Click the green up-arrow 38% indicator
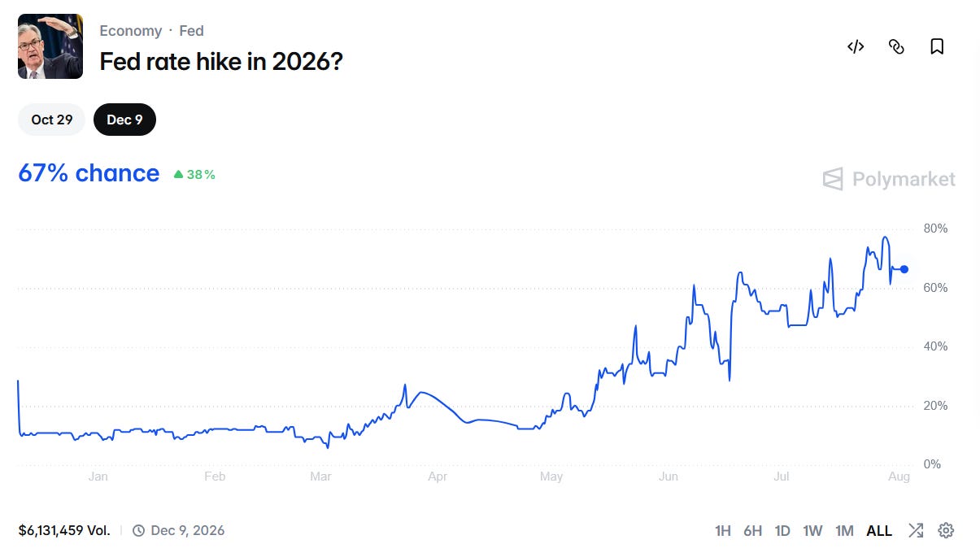 click(194, 174)
